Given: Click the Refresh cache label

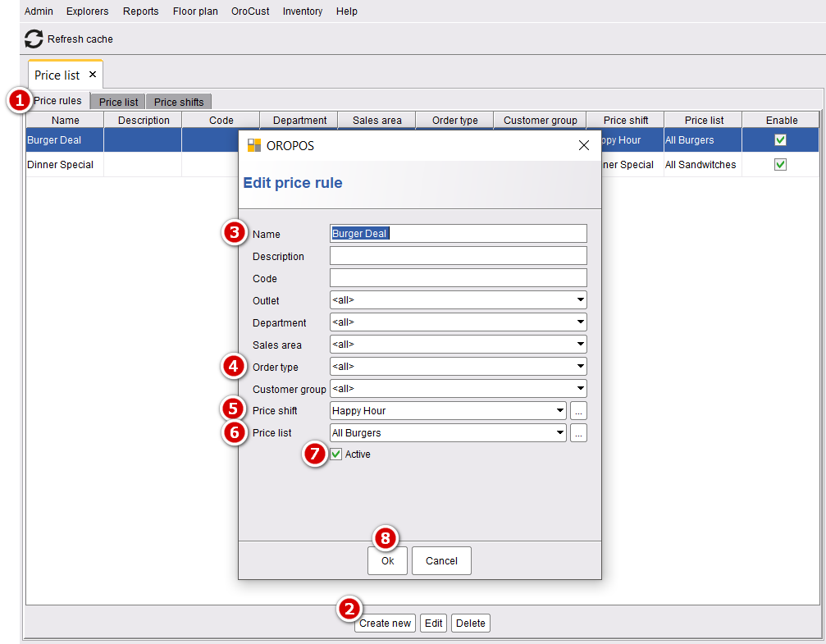Looking at the screenshot, I should click(x=80, y=39).
